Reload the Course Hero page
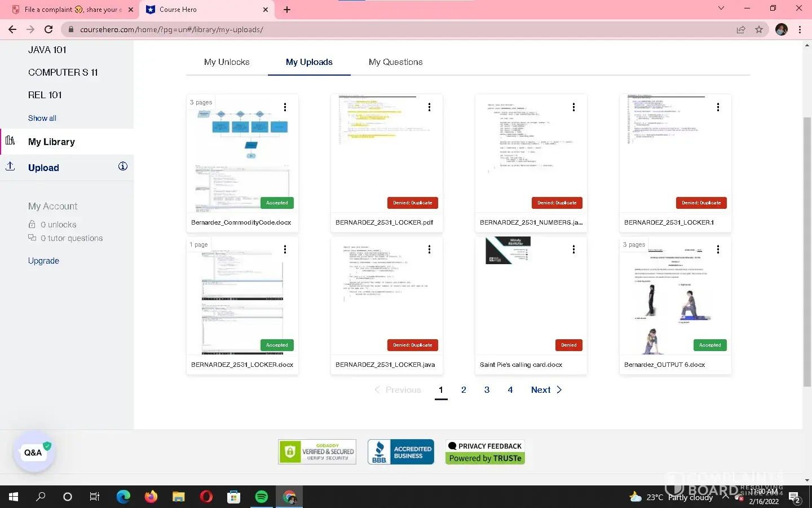This screenshot has width=812, height=508. (48, 29)
